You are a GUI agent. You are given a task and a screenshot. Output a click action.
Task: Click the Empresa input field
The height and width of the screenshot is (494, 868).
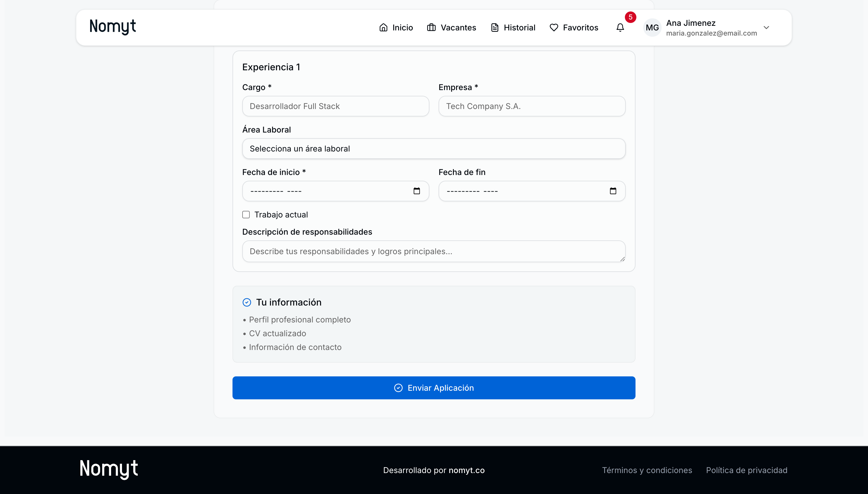(532, 106)
